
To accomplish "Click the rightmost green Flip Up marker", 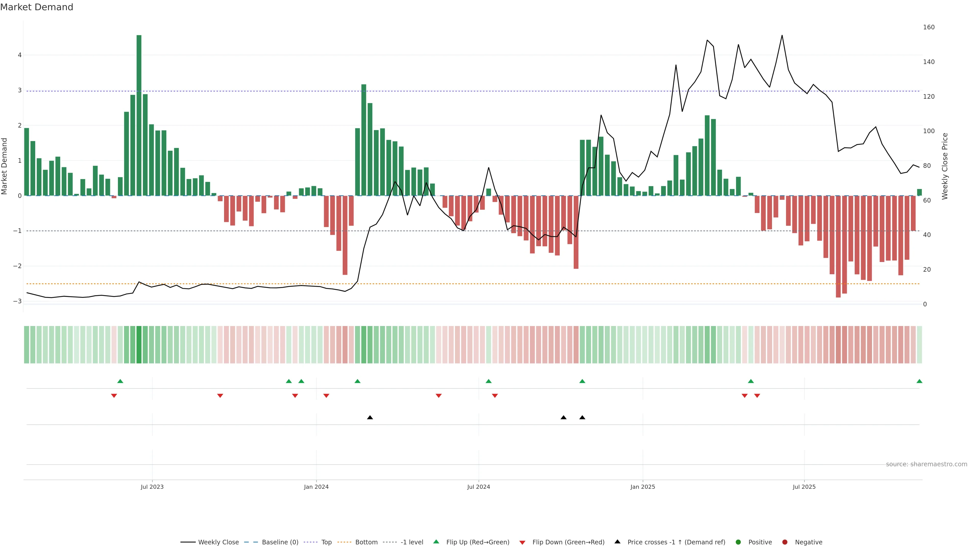I will click(x=920, y=381).
